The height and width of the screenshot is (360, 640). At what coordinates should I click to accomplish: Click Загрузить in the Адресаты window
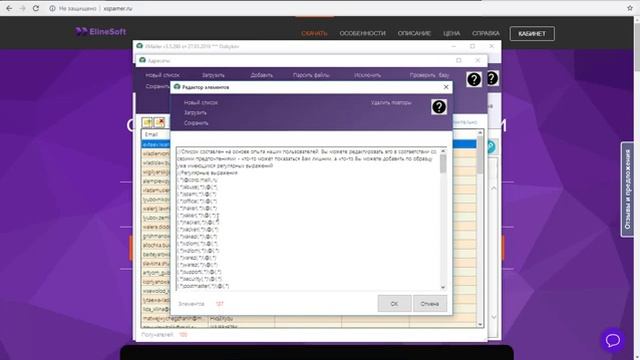coord(213,75)
